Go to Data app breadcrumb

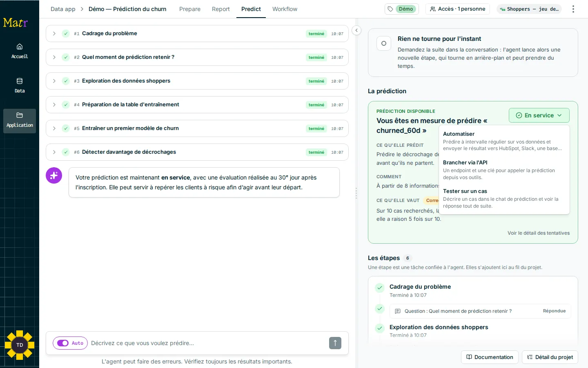(63, 9)
